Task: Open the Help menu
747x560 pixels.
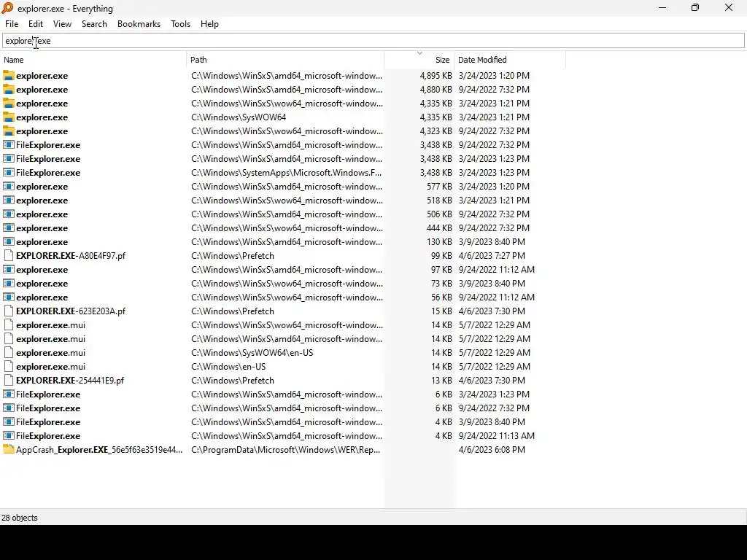Action: tap(209, 24)
